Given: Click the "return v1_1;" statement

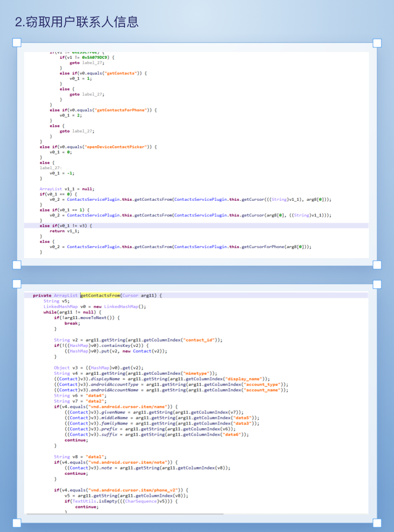Looking at the screenshot, I should click(x=65, y=231).
